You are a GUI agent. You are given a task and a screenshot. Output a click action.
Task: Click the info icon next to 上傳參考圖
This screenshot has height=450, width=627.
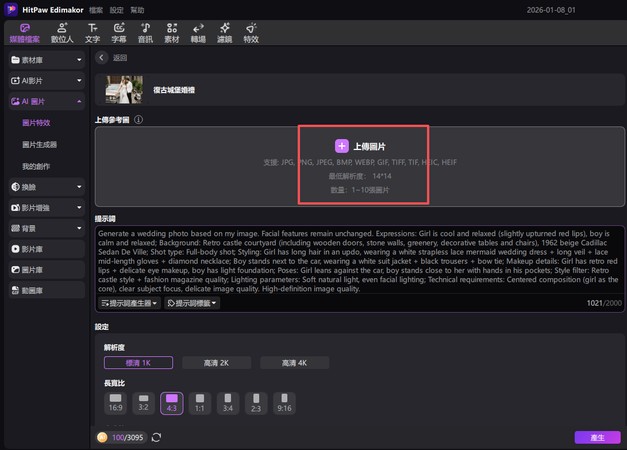[x=138, y=120]
